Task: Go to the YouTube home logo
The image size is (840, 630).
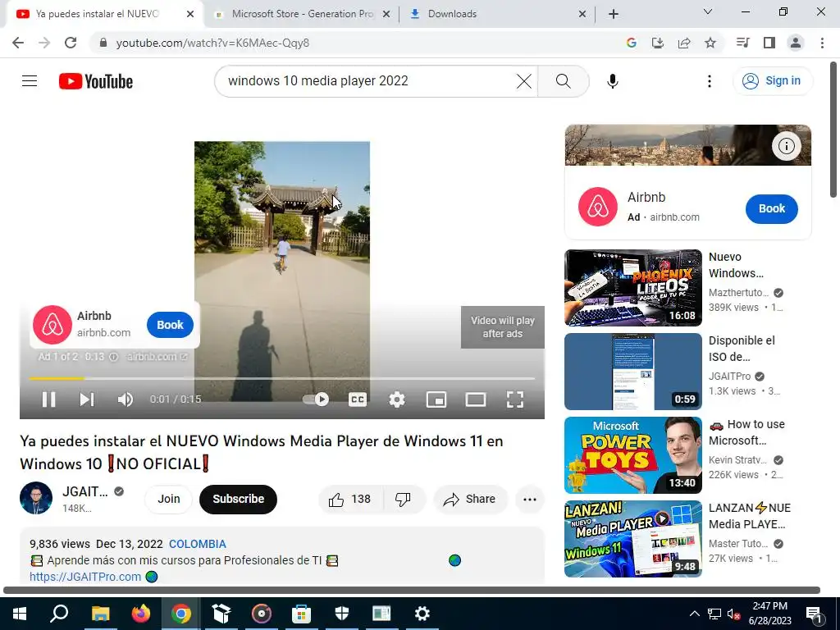Action: tap(96, 81)
